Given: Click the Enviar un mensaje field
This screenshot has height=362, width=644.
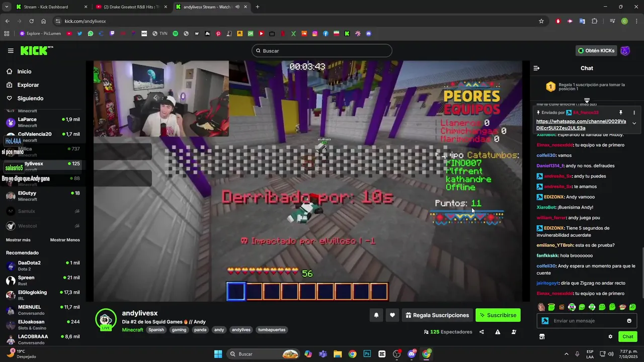Looking at the screenshot, I should pyautogui.click(x=587, y=321).
